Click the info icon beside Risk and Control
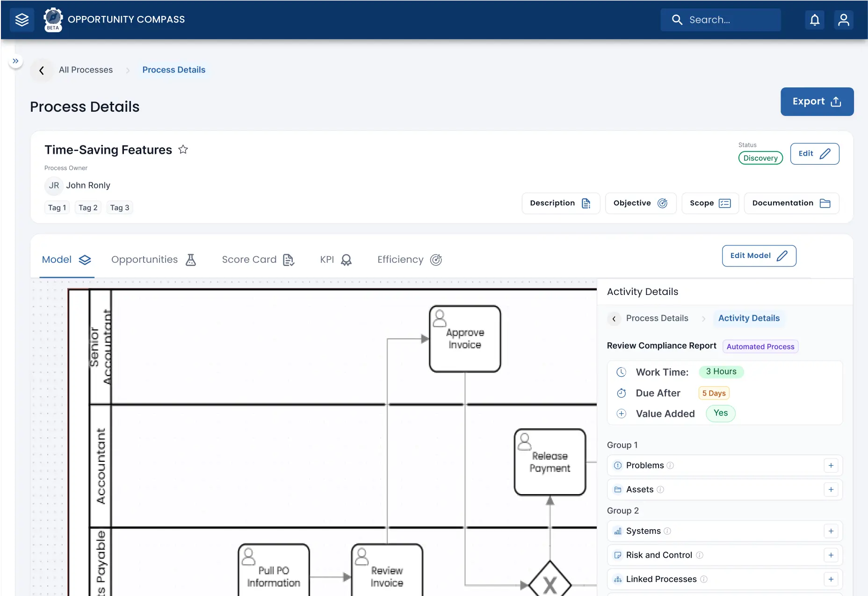 (700, 555)
